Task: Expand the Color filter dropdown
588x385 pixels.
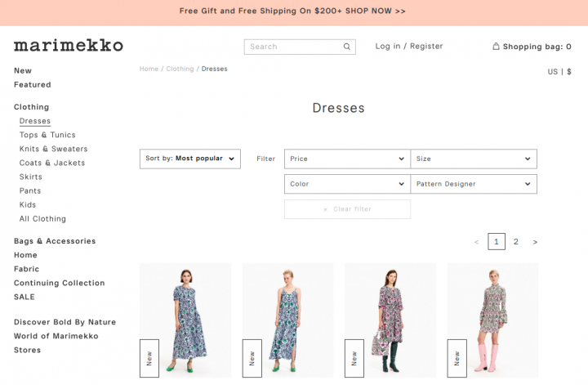Action: tap(347, 184)
